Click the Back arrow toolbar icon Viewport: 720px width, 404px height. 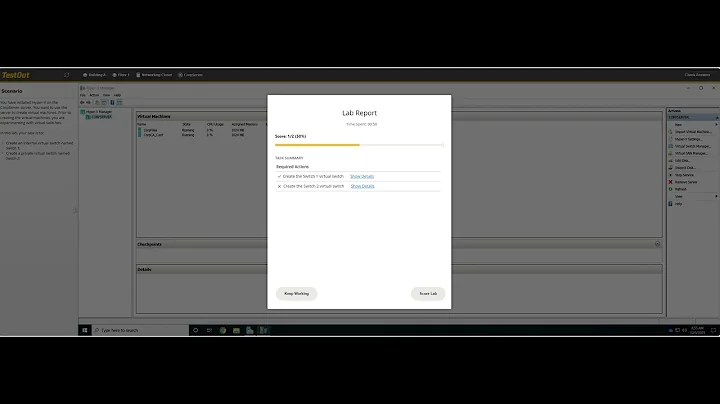82,102
